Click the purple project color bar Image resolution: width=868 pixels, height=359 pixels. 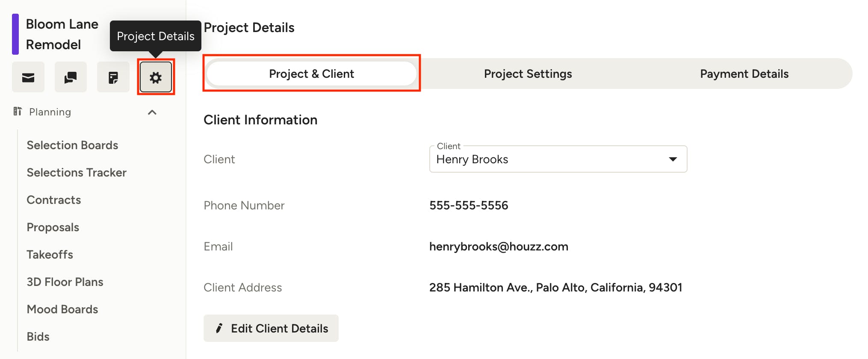point(15,34)
